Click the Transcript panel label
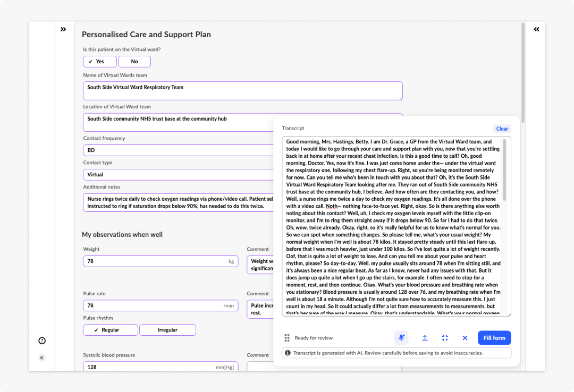 pyautogui.click(x=293, y=128)
